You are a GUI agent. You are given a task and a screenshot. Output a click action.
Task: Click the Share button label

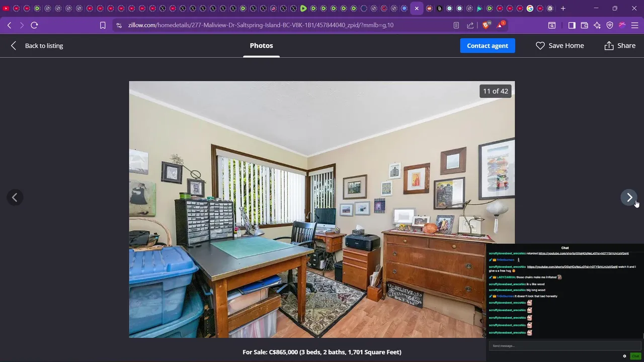click(x=626, y=46)
